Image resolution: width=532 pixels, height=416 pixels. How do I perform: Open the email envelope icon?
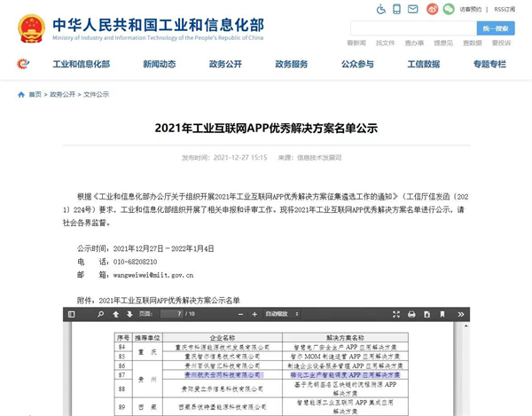click(412, 9)
